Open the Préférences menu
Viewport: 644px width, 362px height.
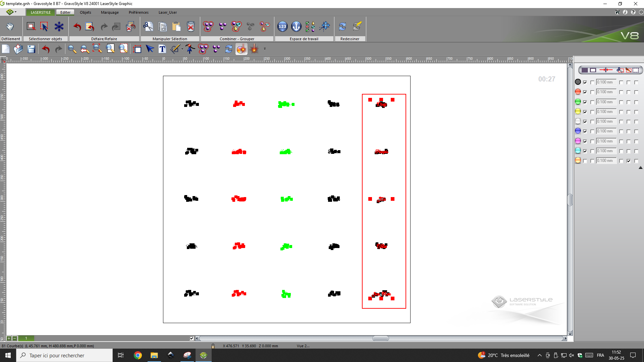pos(139,12)
